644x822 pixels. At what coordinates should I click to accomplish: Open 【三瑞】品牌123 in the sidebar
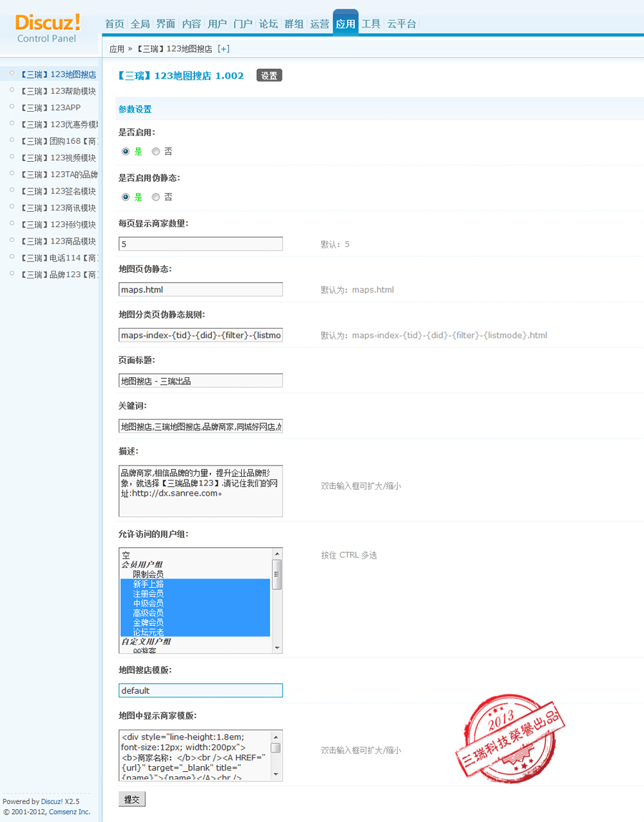click(59, 275)
